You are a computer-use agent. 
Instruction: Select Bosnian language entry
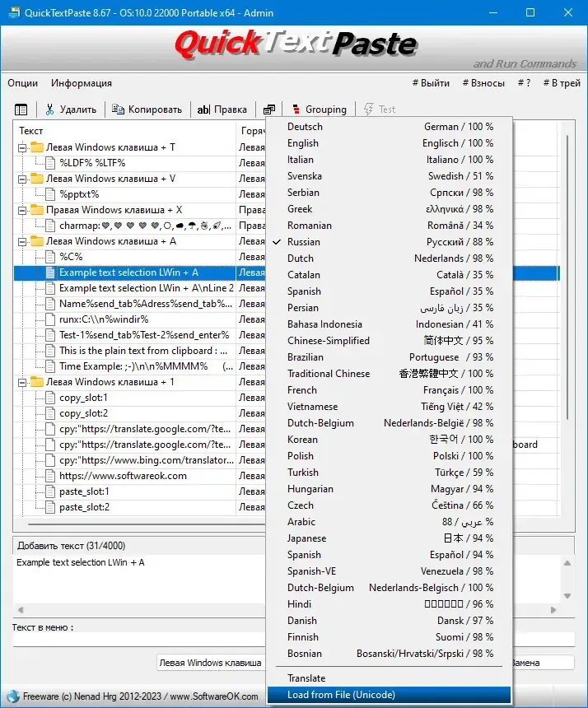[390, 654]
